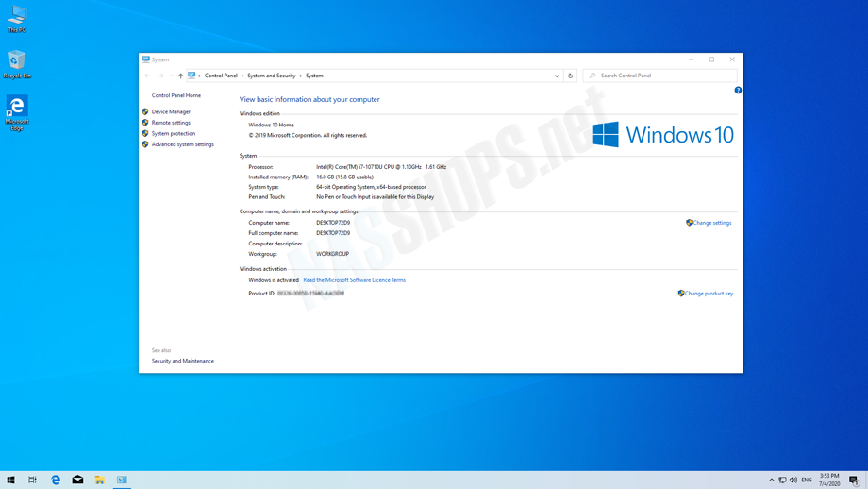Open File Explorer from the taskbar

(100, 480)
